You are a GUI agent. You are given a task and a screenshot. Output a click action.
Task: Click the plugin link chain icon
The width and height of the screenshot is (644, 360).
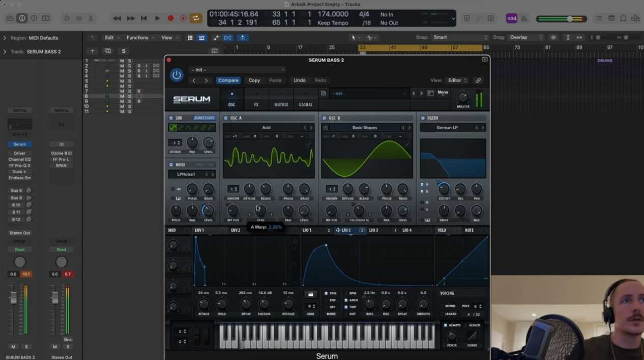478,80
